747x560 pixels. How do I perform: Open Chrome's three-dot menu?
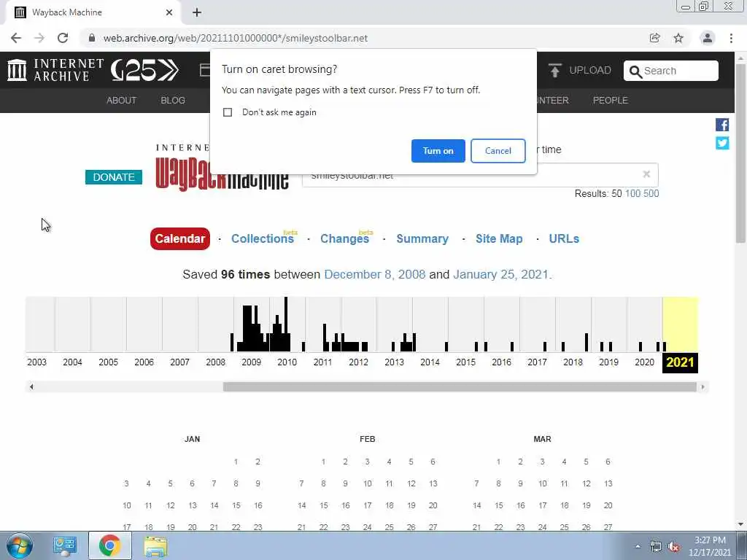tap(731, 38)
